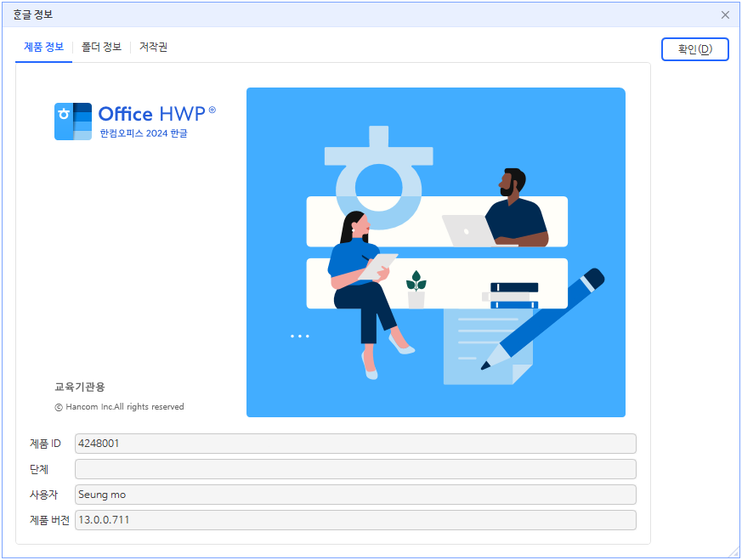Click the 확인(D) confirmation button
Screen dimensions: 742x560
pyautogui.click(x=694, y=49)
